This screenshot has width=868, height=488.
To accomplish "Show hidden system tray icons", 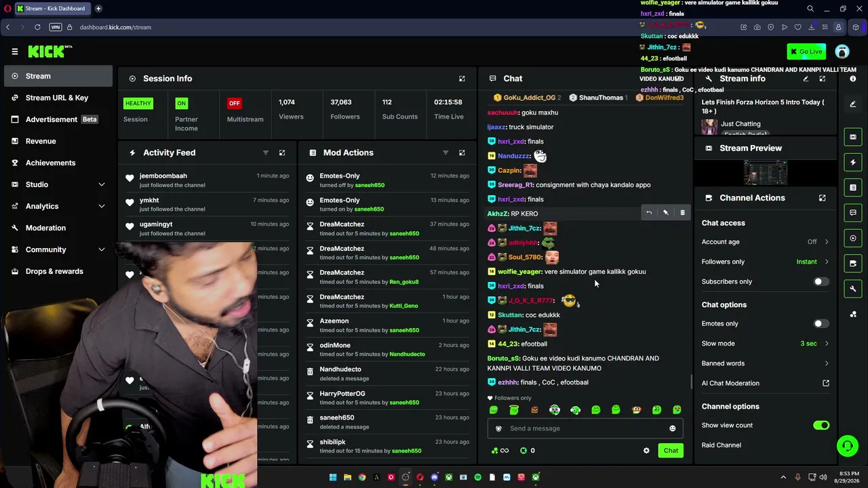I will pos(783,477).
